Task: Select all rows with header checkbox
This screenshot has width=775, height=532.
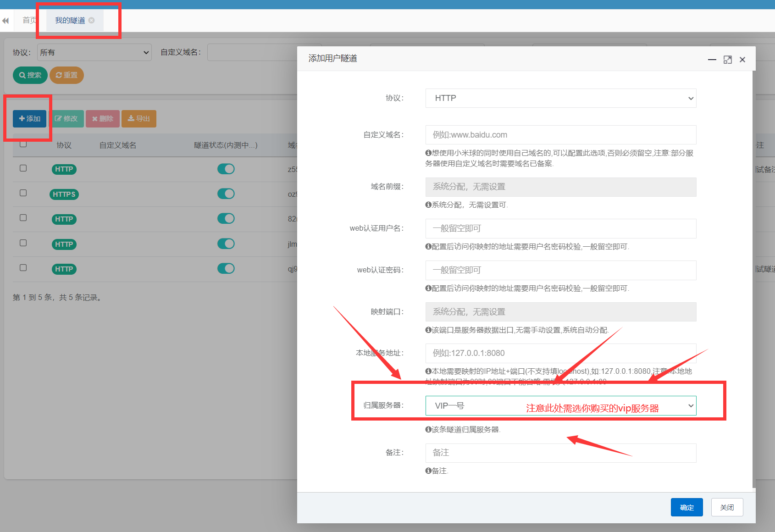Action: click(23, 144)
